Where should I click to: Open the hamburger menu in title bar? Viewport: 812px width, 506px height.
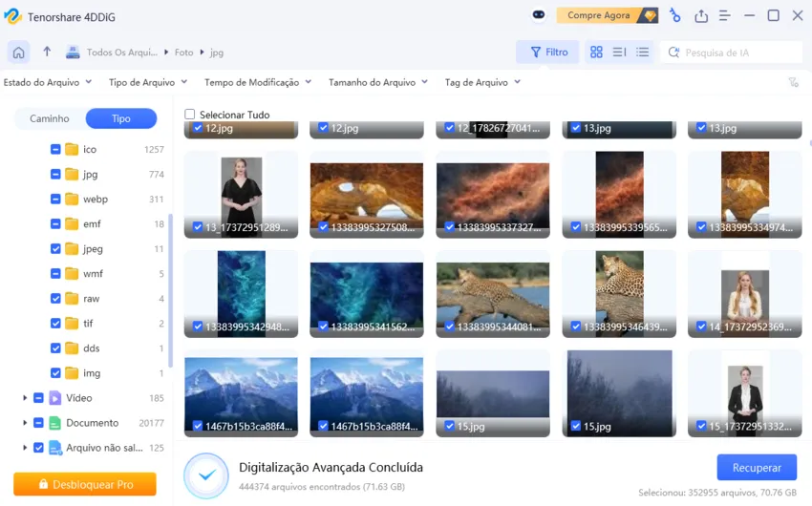(725, 16)
